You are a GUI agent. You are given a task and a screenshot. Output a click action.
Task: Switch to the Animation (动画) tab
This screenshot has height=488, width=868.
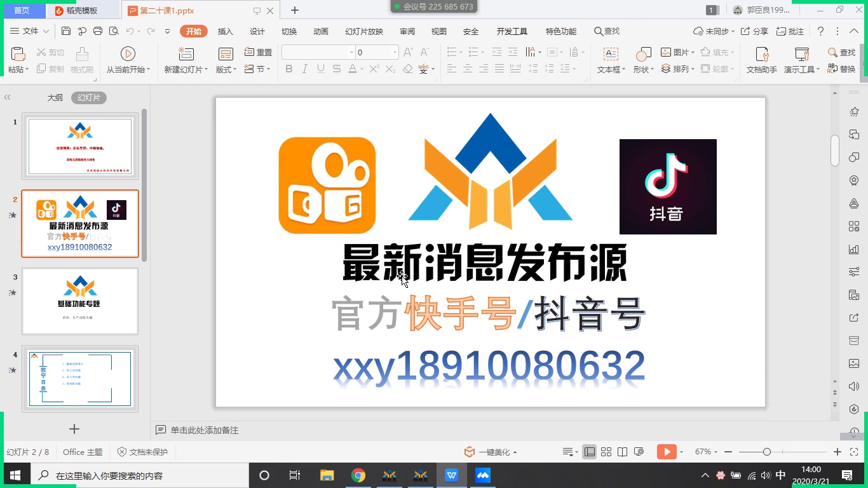tap(321, 31)
